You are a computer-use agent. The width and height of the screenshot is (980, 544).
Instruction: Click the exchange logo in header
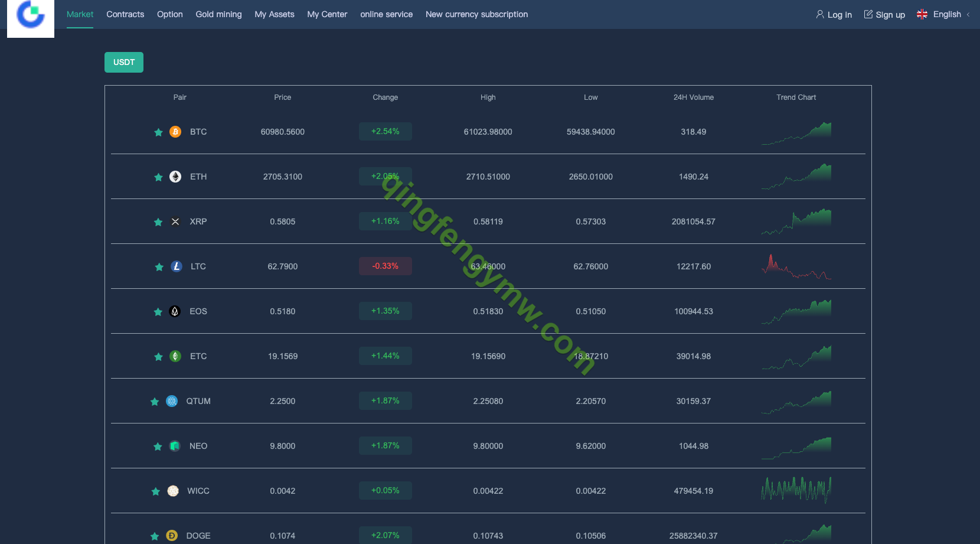(31, 18)
